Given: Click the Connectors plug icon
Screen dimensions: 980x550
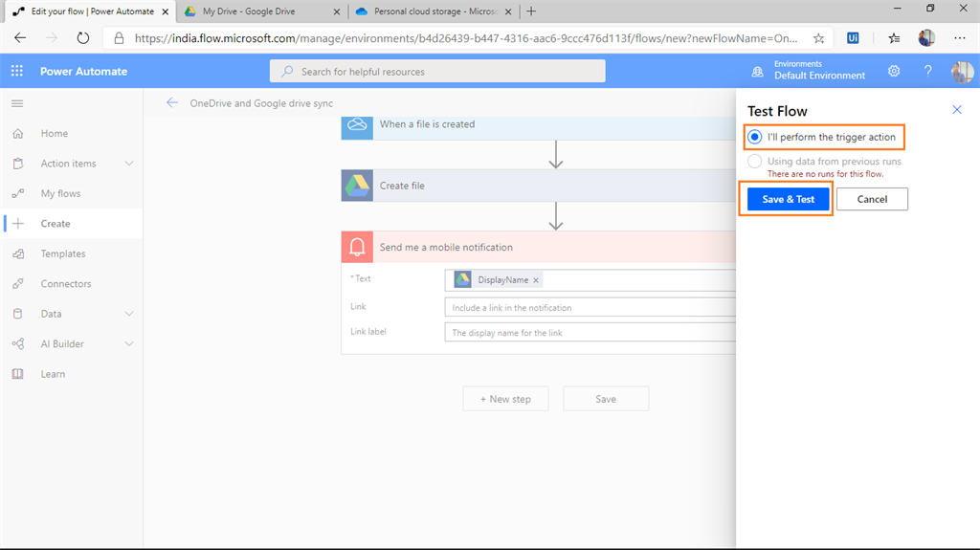Looking at the screenshot, I should (x=18, y=284).
